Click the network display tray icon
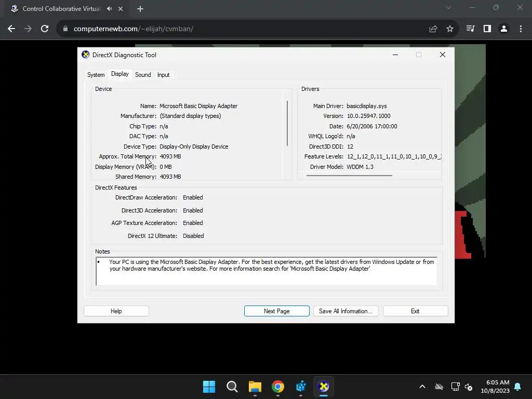The width and height of the screenshot is (532, 399). [455, 387]
